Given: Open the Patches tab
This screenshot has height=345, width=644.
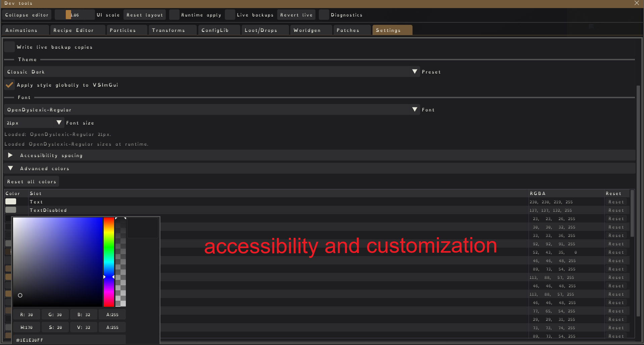Looking at the screenshot, I should pos(352,30).
